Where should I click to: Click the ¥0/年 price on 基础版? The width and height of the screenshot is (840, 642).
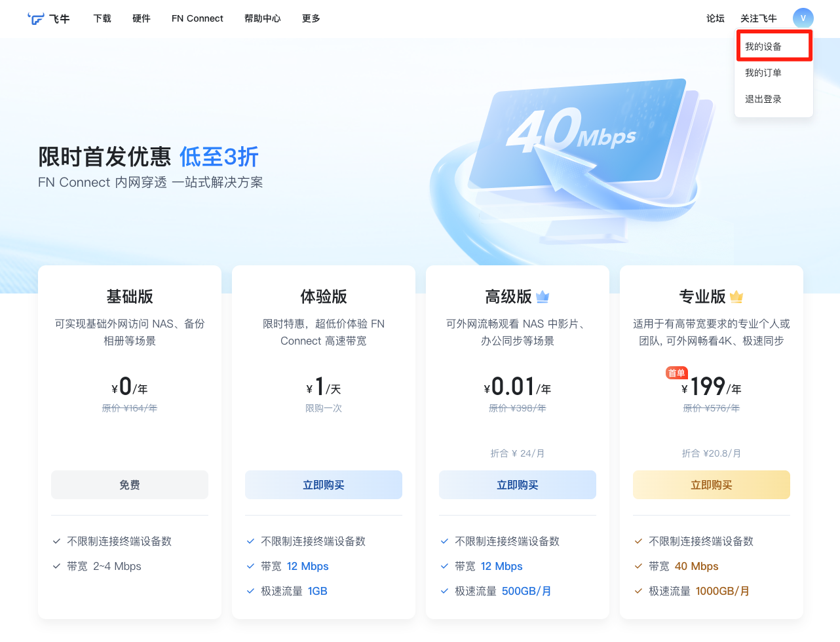coord(130,387)
